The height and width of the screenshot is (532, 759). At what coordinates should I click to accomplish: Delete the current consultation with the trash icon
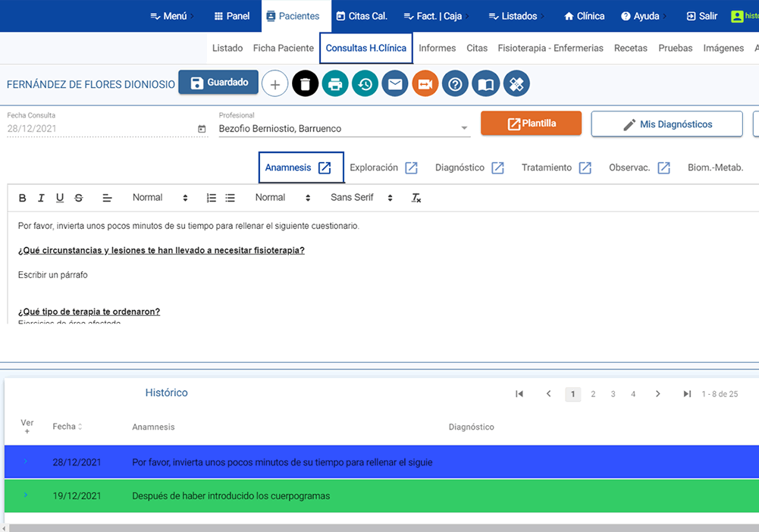pyautogui.click(x=306, y=83)
